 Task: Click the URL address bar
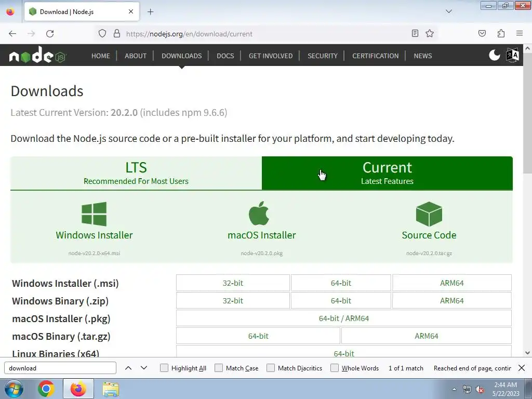pos(266,34)
